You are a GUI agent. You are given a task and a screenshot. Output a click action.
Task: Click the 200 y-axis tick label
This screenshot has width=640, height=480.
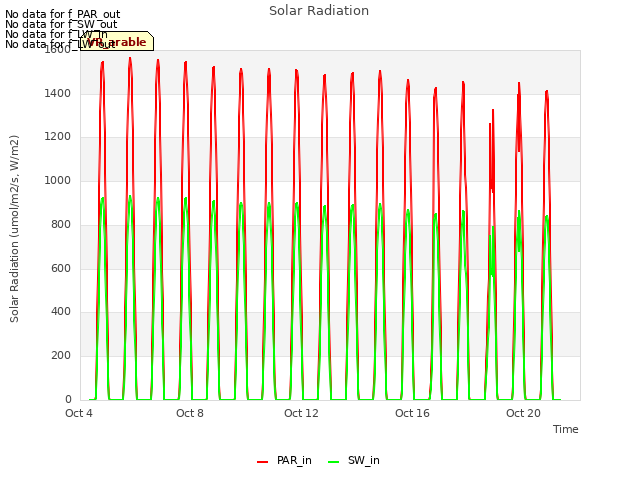point(61,356)
